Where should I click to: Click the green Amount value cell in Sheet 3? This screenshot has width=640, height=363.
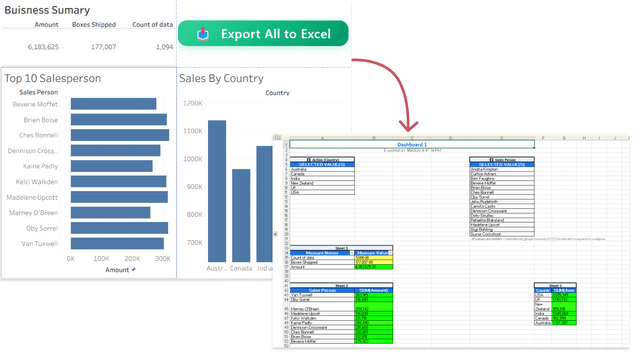point(373,267)
